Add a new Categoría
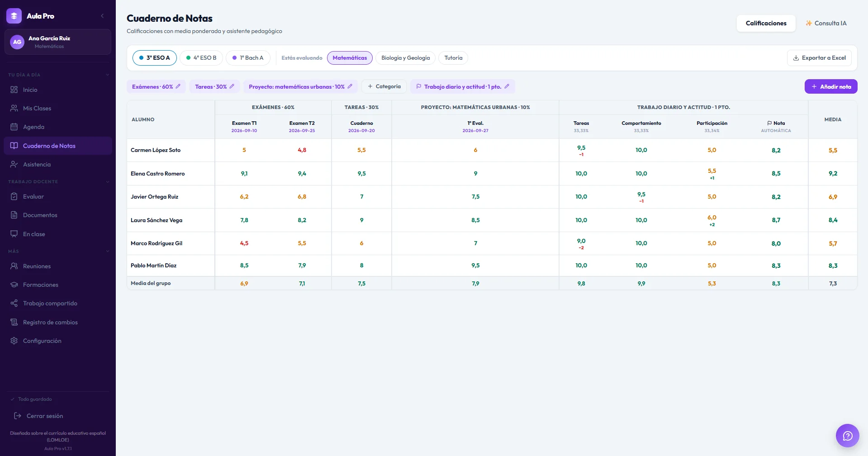868x456 pixels. [x=384, y=86]
